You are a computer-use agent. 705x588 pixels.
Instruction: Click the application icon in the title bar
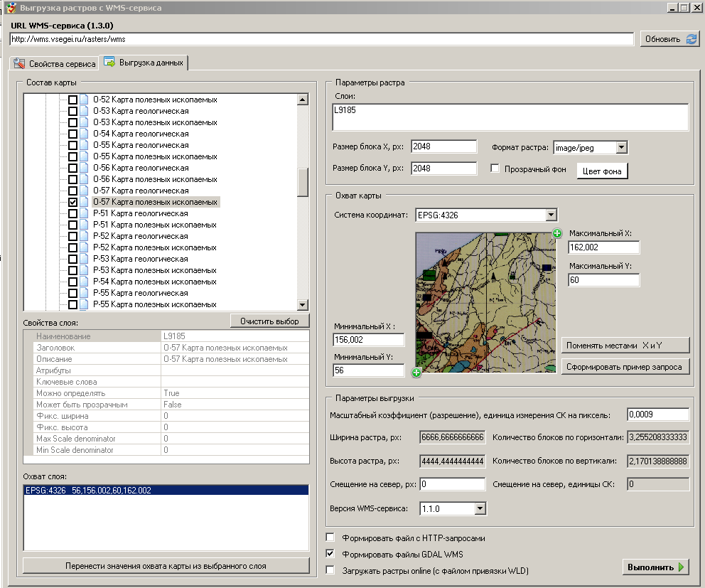click(x=11, y=8)
